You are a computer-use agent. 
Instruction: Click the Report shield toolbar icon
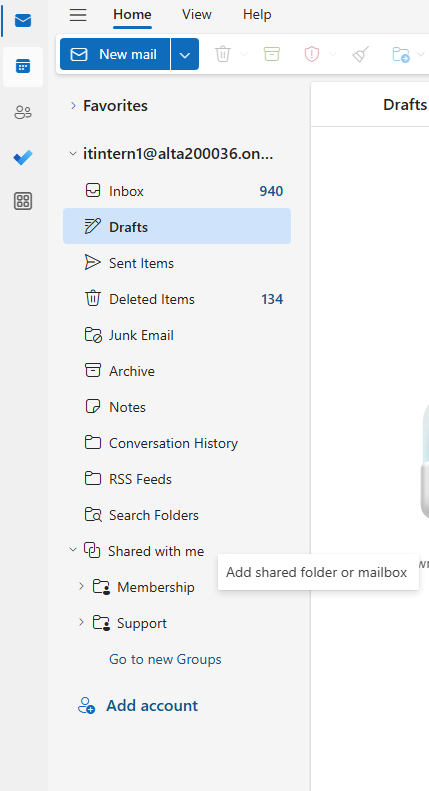[312, 54]
